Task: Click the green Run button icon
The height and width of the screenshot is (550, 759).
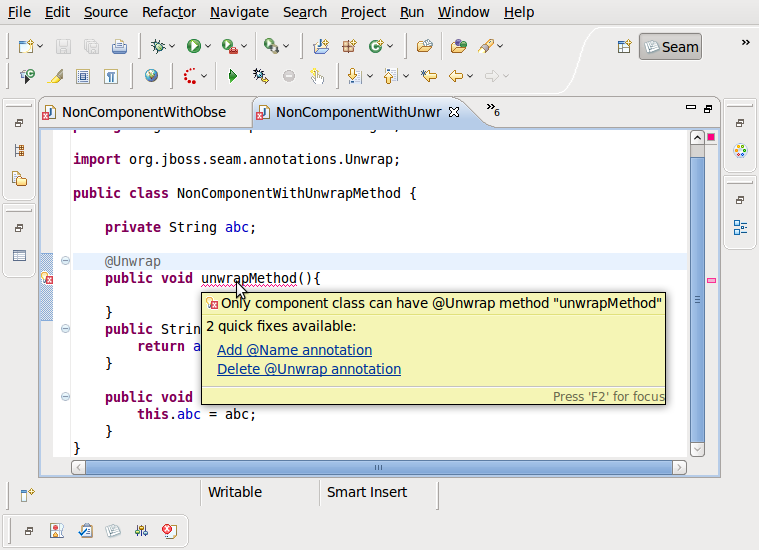Action: [193, 46]
